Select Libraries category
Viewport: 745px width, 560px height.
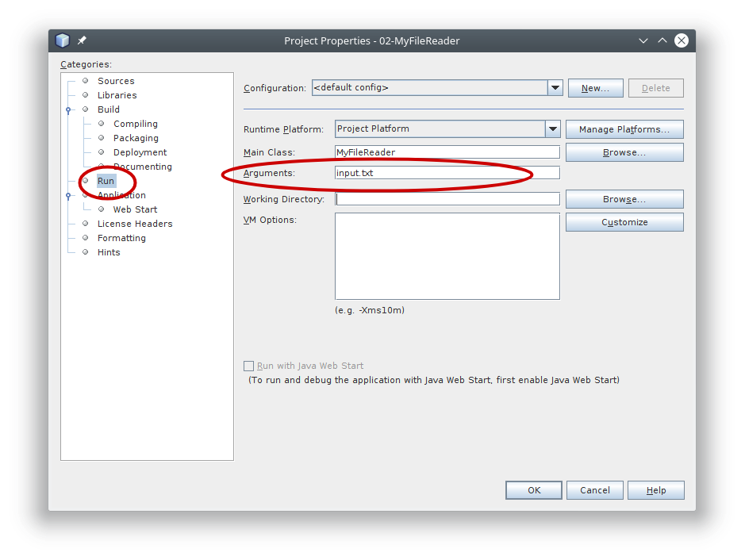tap(117, 95)
